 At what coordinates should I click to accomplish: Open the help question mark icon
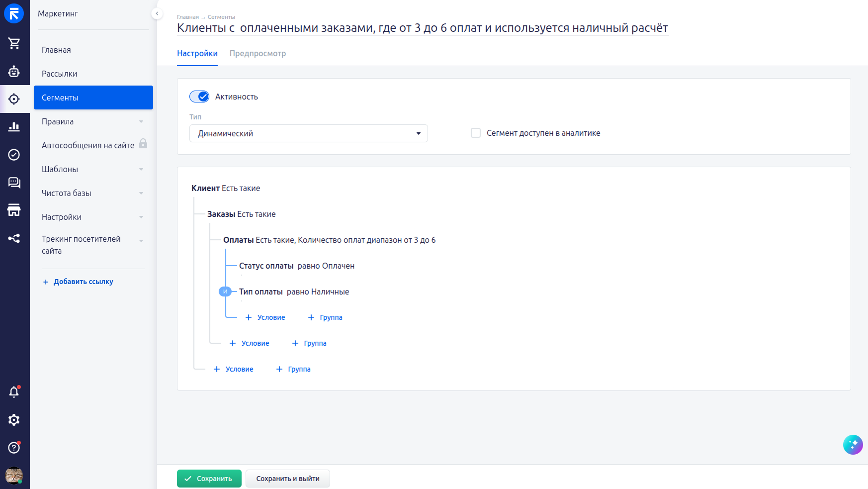14,448
